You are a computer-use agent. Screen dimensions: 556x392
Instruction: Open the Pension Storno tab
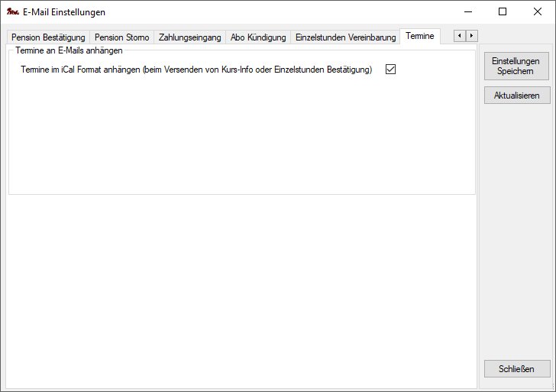121,37
